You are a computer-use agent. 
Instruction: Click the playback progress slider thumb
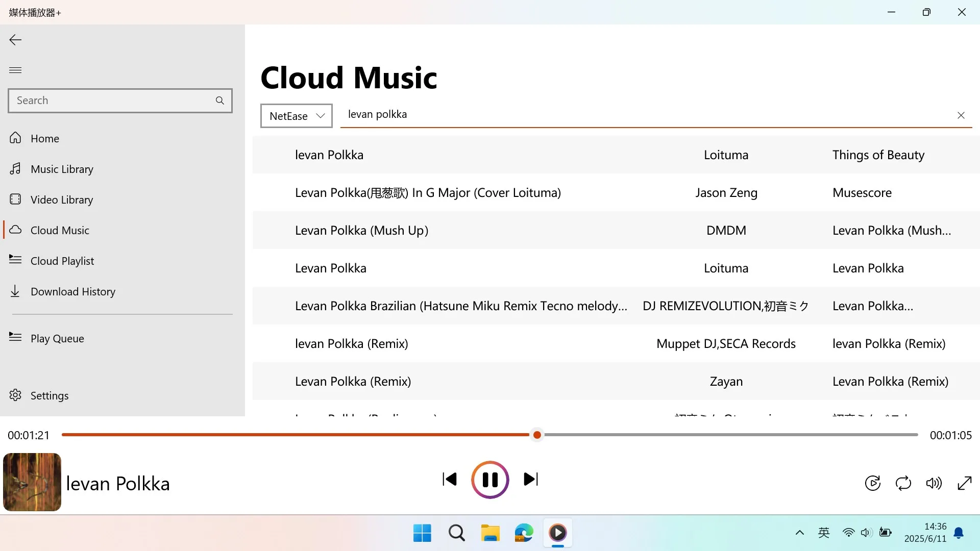[537, 435]
